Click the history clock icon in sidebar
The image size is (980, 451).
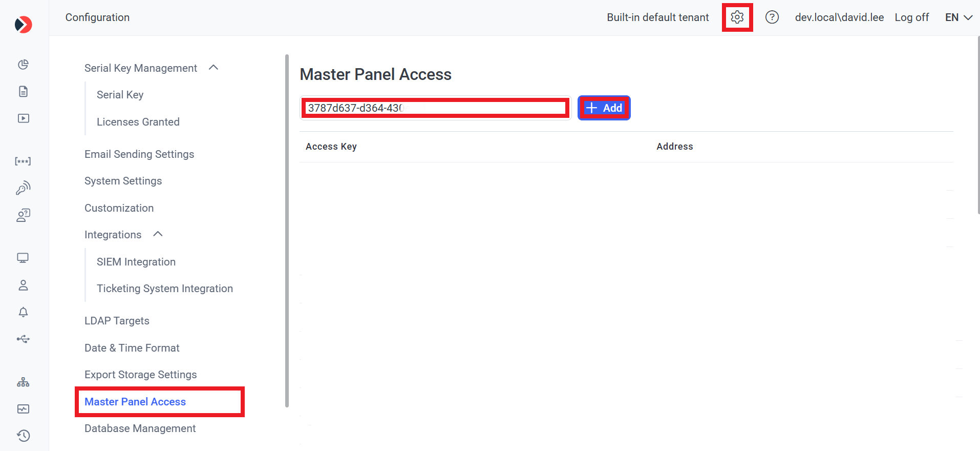click(x=23, y=436)
